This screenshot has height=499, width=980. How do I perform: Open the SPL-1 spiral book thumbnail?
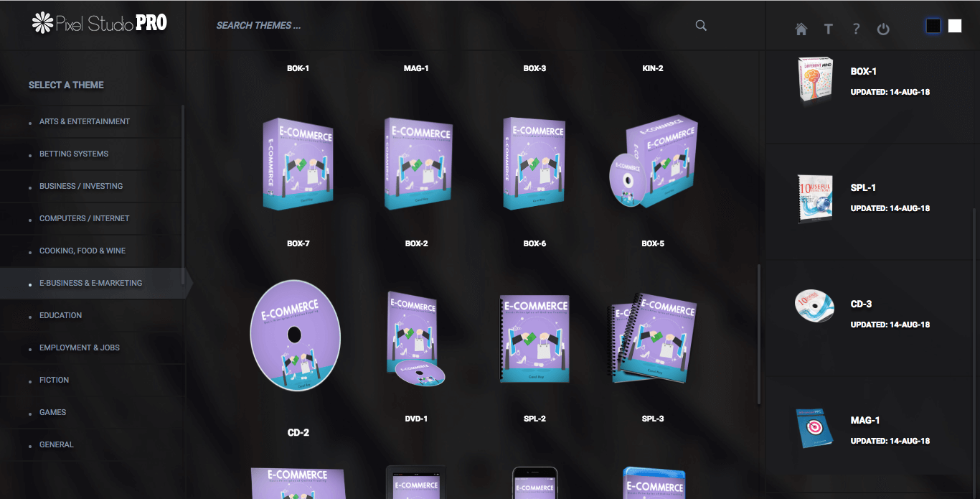click(x=816, y=198)
